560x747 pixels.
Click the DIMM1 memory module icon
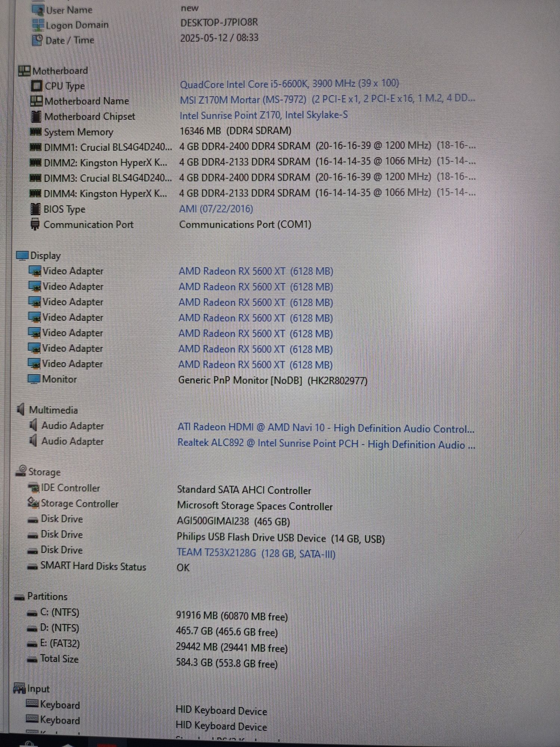point(35,148)
